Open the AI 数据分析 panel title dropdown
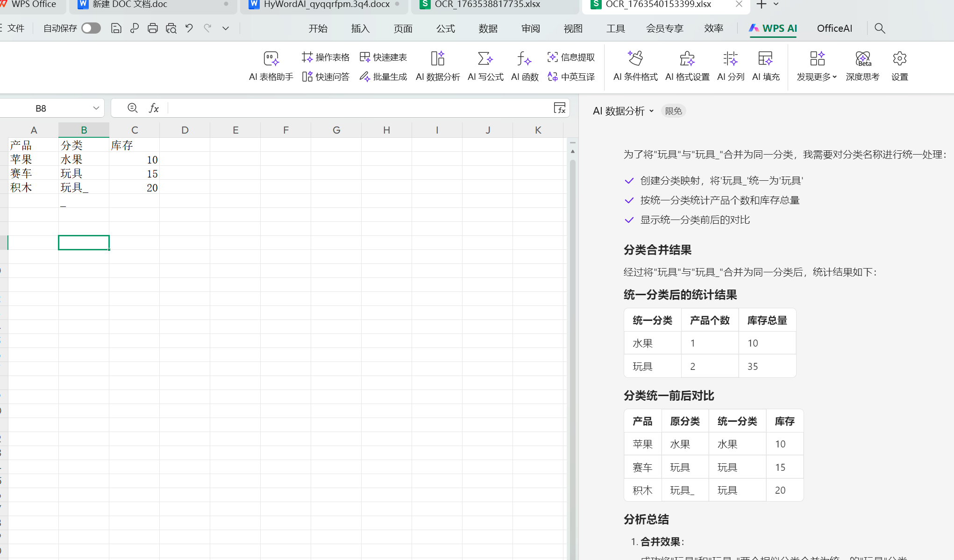The image size is (954, 560). [651, 111]
